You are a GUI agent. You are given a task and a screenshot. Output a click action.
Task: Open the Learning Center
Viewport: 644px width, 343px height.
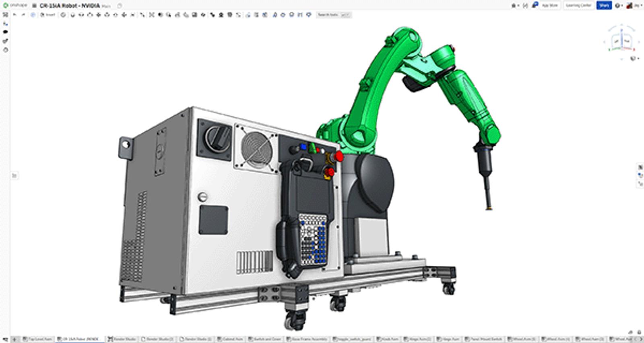tap(578, 6)
